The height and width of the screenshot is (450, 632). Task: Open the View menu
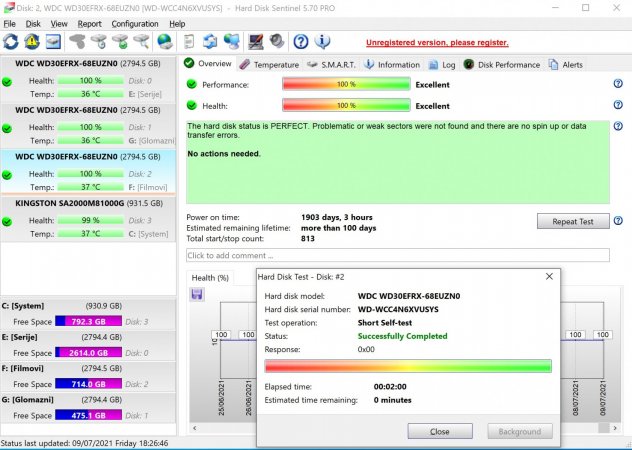(59, 24)
